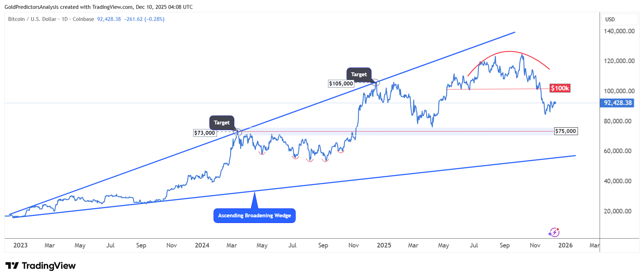Click the red $100k label
The width and height of the screenshot is (644, 279).
(x=560, y=88)
